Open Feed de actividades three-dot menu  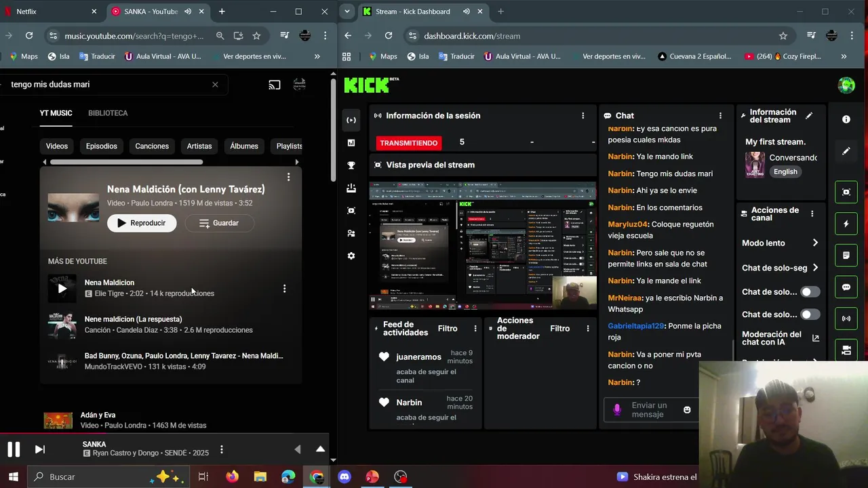click(x=475, y=329)
